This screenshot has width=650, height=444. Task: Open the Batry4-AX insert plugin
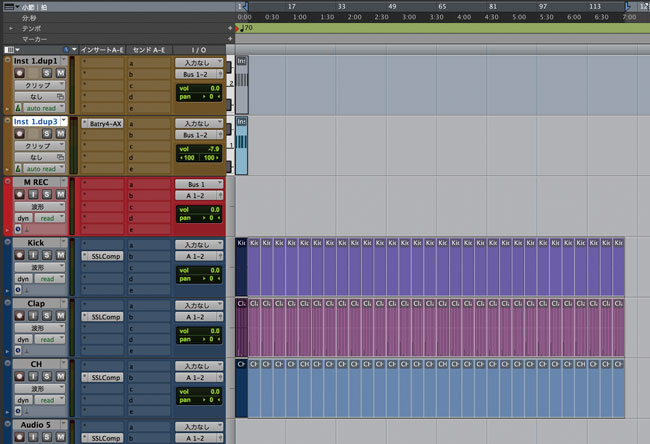(103, 124)
